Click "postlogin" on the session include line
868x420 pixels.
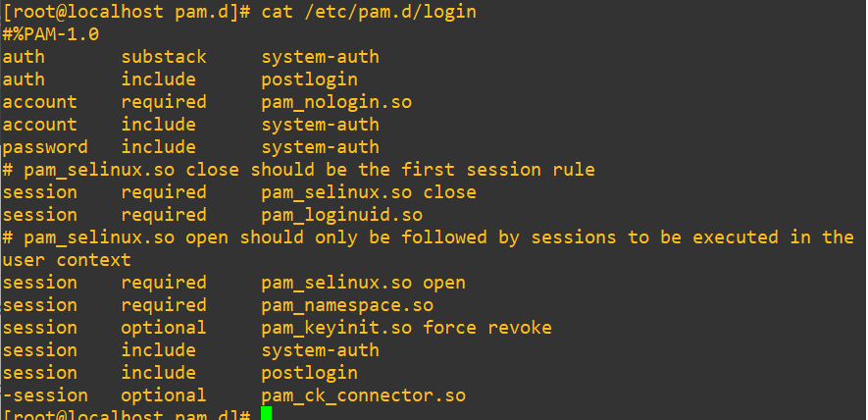point(309,373)
